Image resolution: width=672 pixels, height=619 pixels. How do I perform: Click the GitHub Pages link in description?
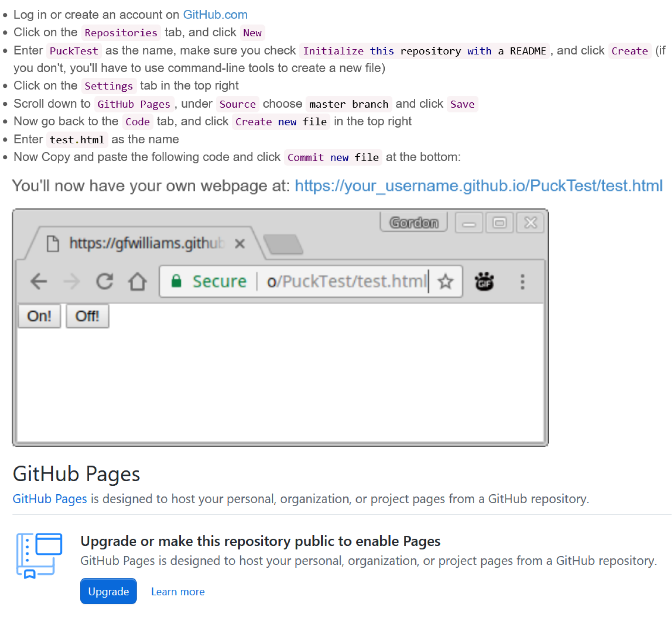click(50, 499)
